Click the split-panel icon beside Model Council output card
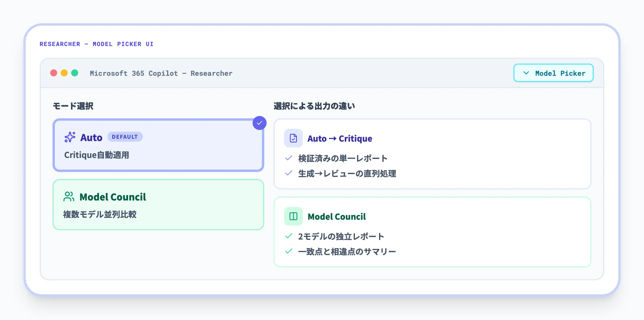644x320 pixels. (293, 216)
